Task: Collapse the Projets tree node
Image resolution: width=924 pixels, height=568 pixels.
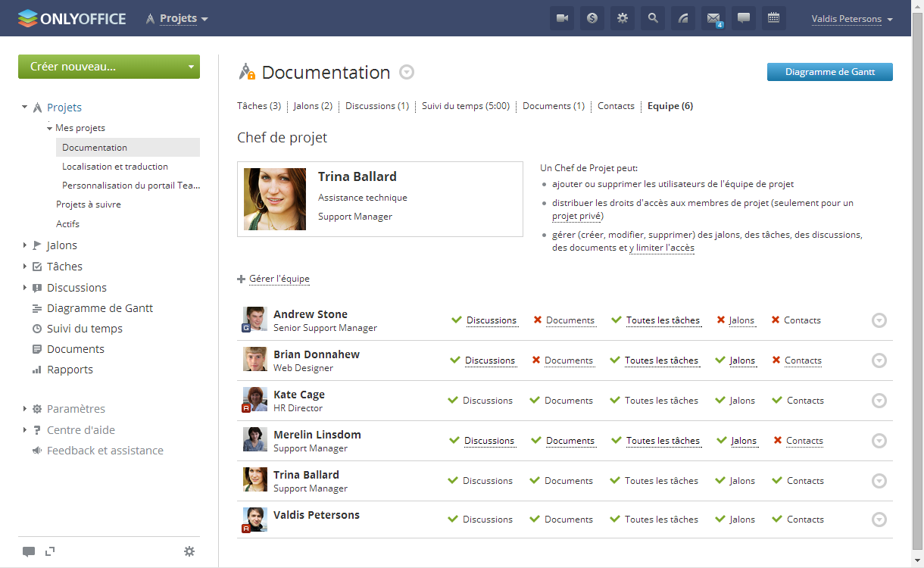Action: [x=24, y=108]
